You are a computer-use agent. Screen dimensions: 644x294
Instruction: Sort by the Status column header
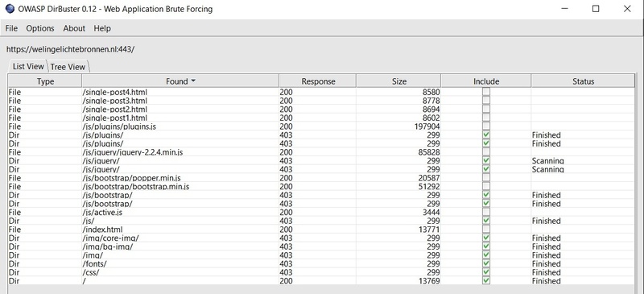(x=583, y=81)
